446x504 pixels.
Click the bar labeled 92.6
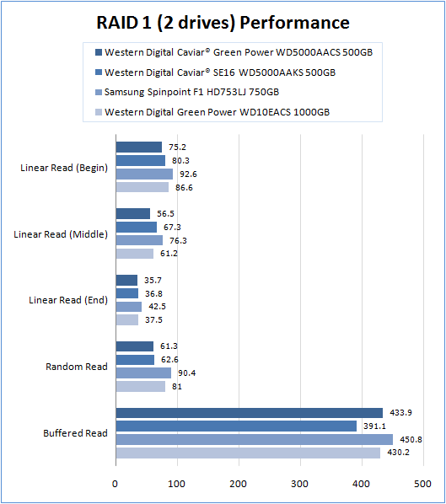click(144, 174)
